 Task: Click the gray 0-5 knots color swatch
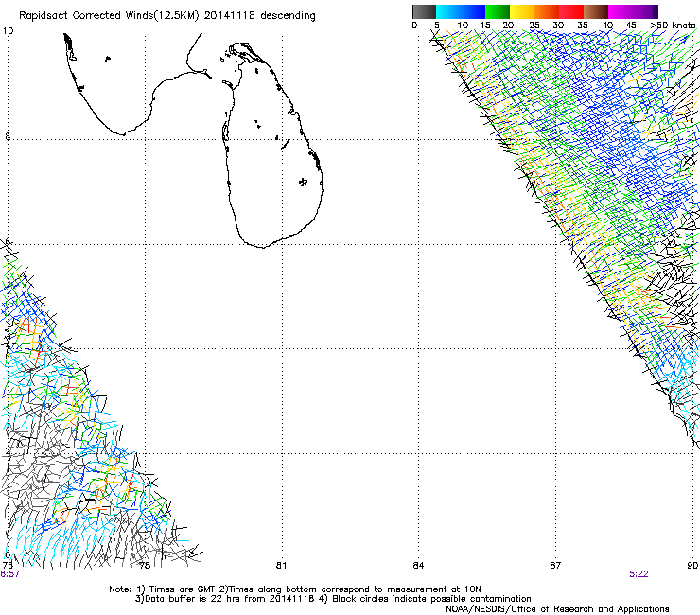click(424, 11)
